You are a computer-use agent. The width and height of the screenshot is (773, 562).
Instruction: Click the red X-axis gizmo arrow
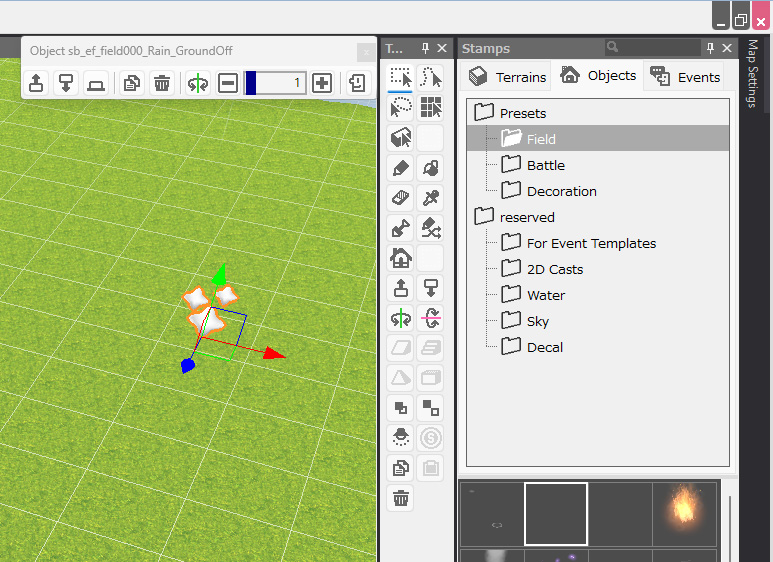[274, 353]
